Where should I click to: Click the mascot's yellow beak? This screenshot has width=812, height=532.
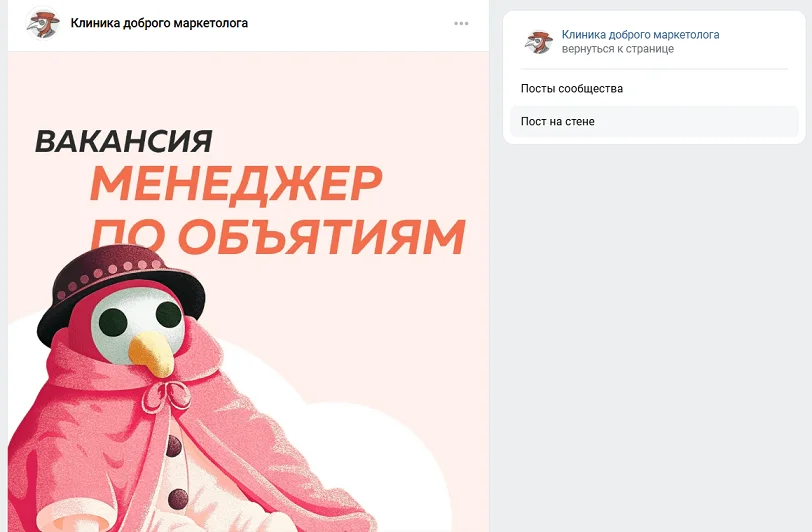coord(152,354)
